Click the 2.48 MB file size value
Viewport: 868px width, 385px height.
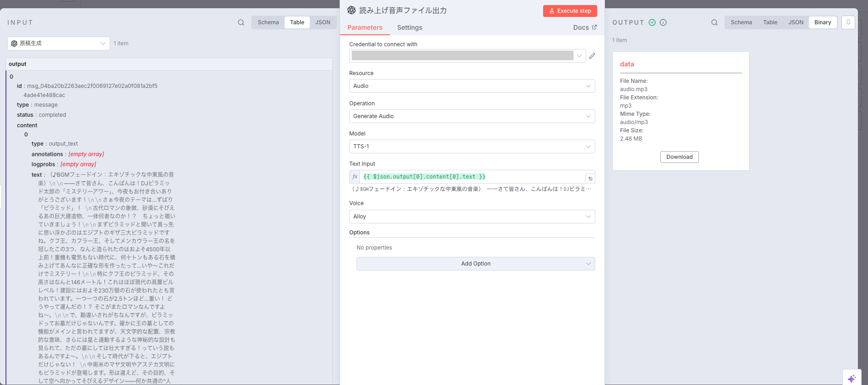tap(631, 139)
